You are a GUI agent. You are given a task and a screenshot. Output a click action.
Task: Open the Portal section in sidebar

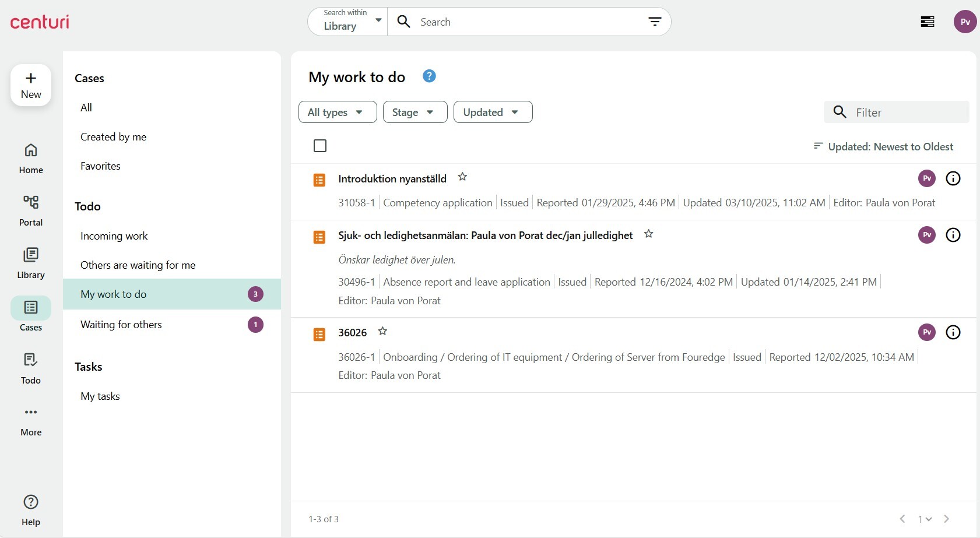pos(31,210)
